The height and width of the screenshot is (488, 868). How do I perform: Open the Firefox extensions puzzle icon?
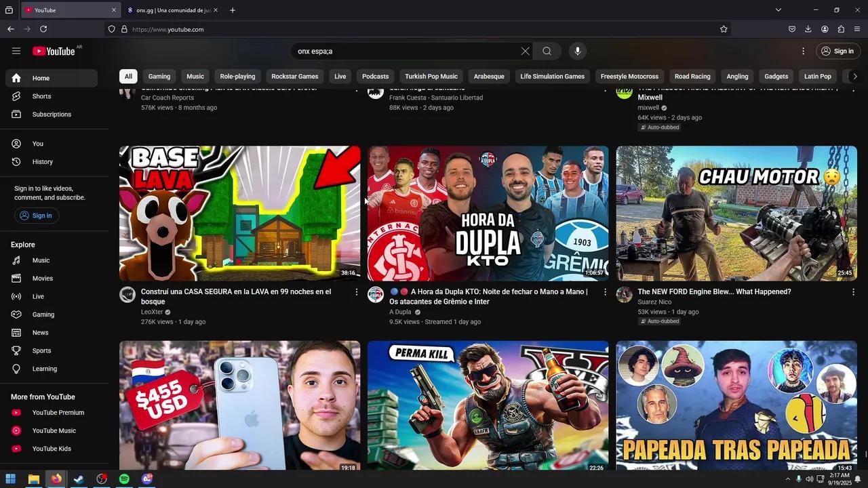(x=841, y=29)
